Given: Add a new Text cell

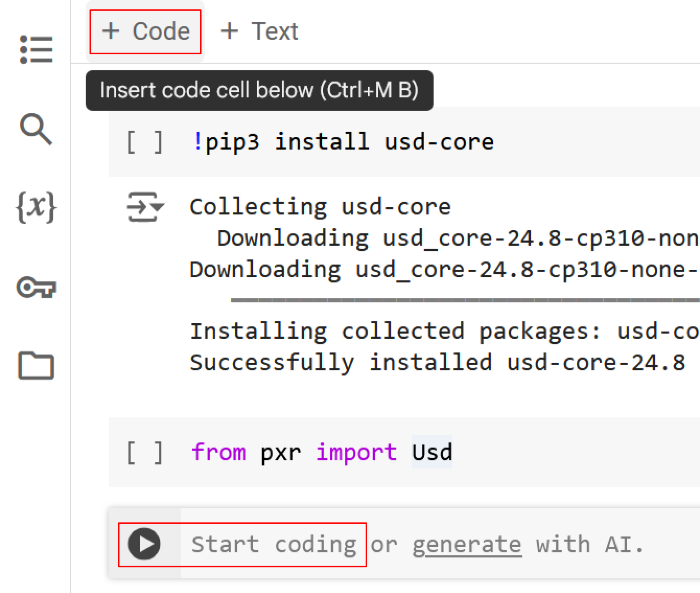Looking at the screenshot, I should [x=260, y=31].
